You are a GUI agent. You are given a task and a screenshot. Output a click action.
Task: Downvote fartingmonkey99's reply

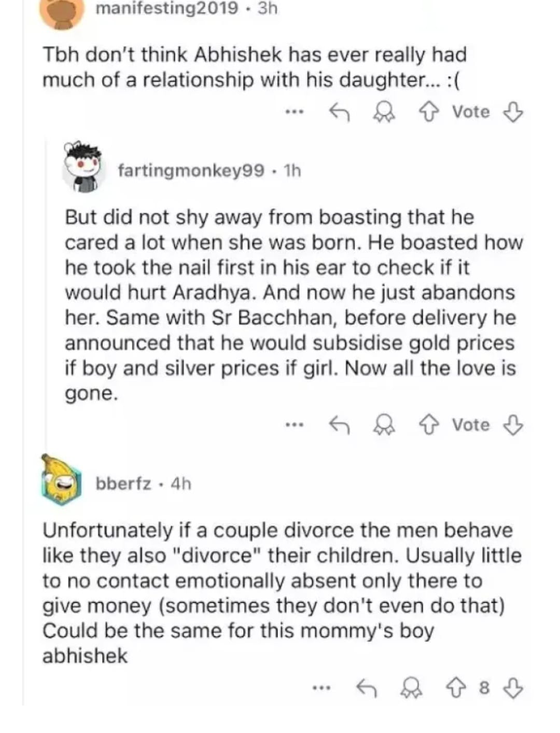[x=513, y=425]
